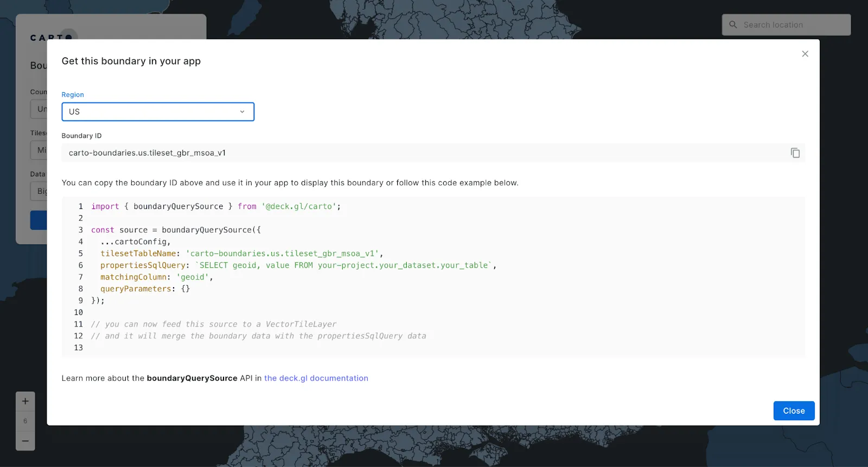Image resolution: width=868 pixels, height=467 pixels.
Task: Click the import boundaryQuerySource code line
Action: 216,206
